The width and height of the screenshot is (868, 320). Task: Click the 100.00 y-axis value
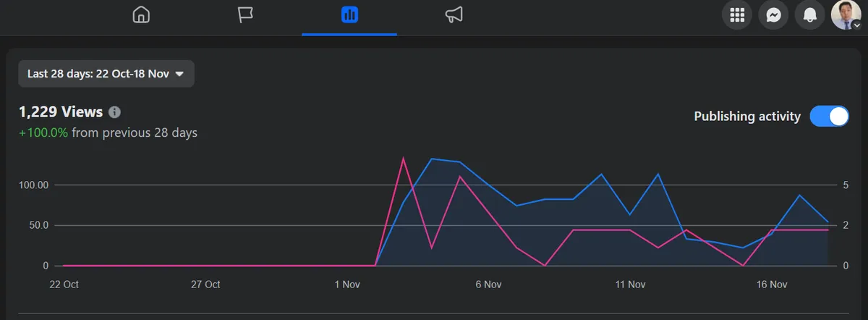pyautogui.click(x=33, y=185)
